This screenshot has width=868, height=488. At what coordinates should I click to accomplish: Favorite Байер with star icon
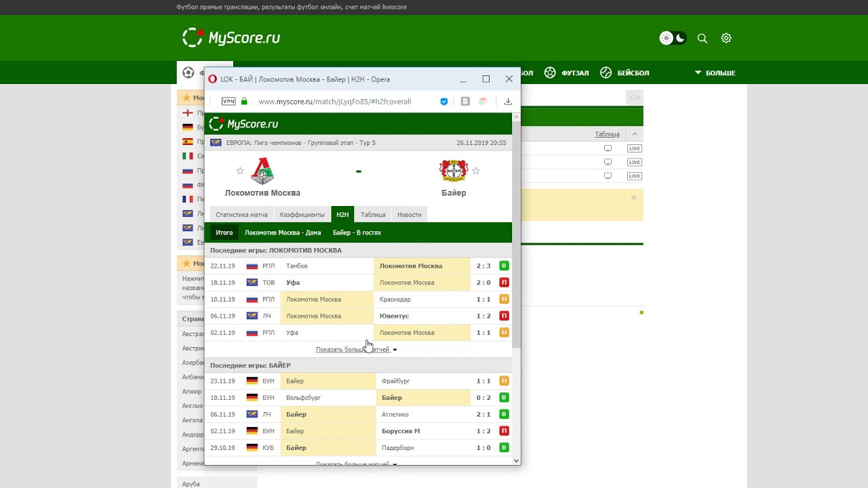[475, 171]
